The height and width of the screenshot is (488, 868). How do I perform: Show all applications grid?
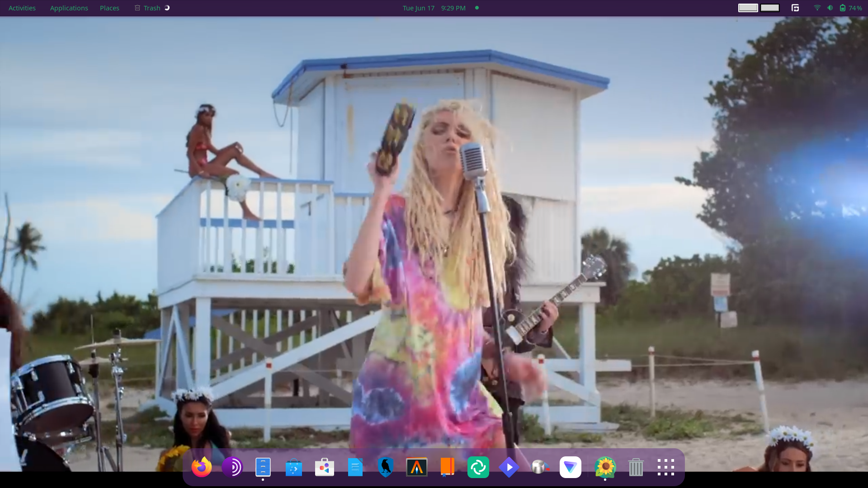(666, 467)
